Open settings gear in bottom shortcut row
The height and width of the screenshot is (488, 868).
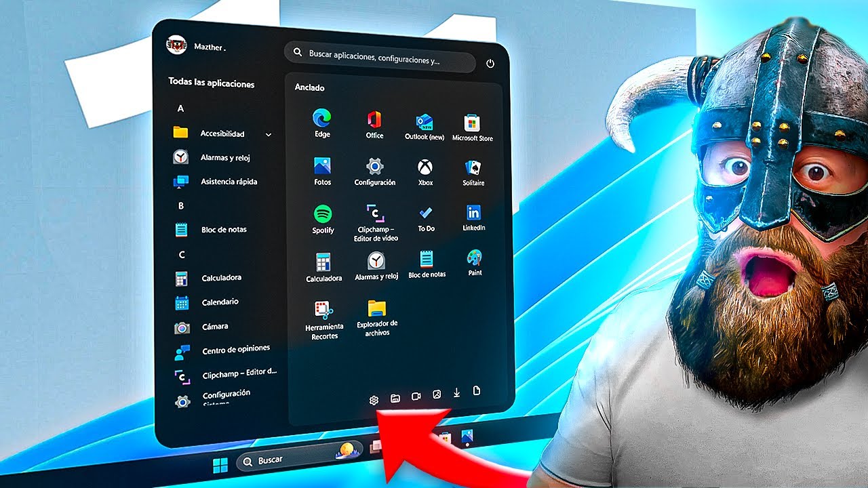tap(374, 400)
